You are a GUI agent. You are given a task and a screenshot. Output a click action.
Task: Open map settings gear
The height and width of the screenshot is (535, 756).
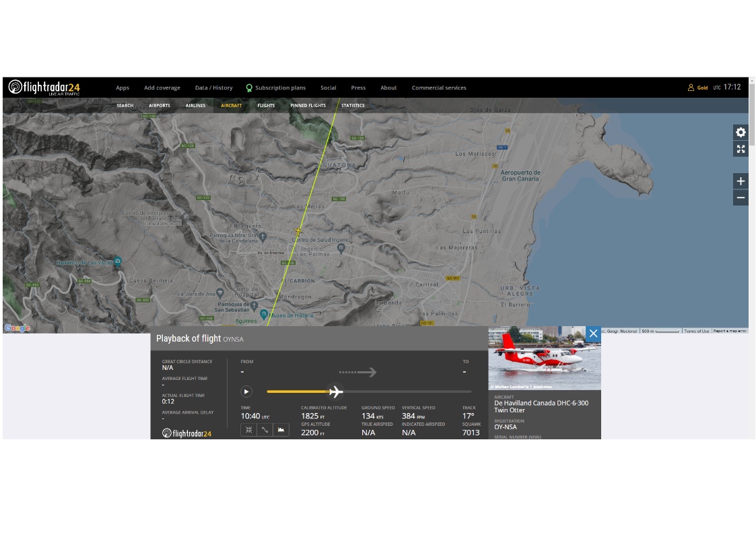click(x=741, y=132)
